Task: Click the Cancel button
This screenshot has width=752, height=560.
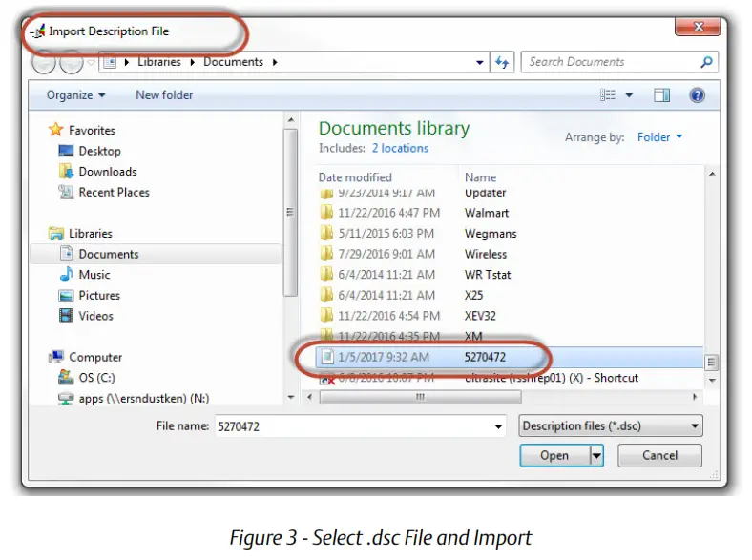Action: (x=659, y=455)
